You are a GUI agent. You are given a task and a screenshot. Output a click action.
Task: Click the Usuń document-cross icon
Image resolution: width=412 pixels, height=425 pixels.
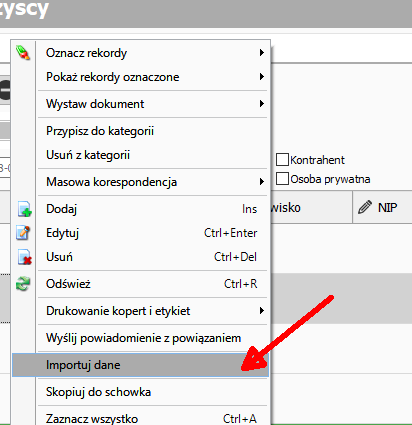tap(24, 257)
